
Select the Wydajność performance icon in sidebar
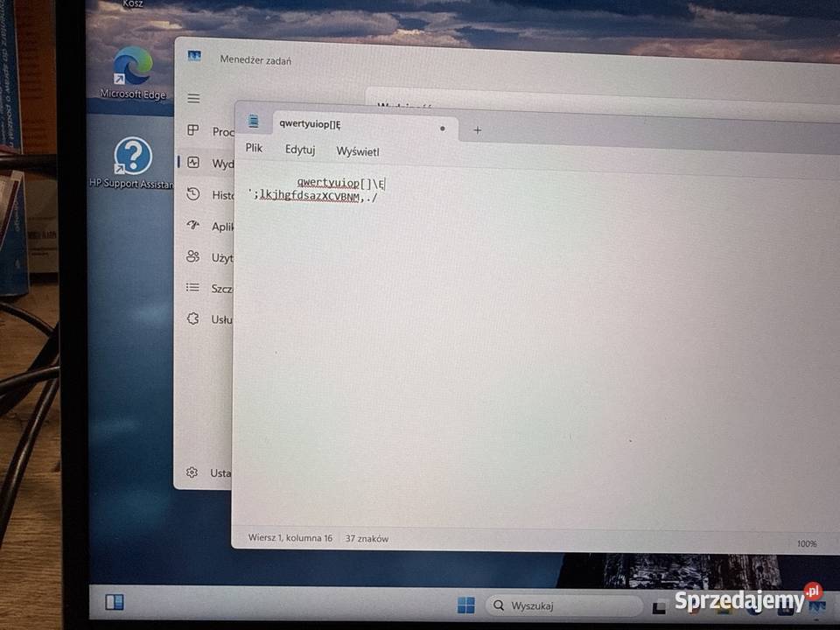click(x=193, y=163)
